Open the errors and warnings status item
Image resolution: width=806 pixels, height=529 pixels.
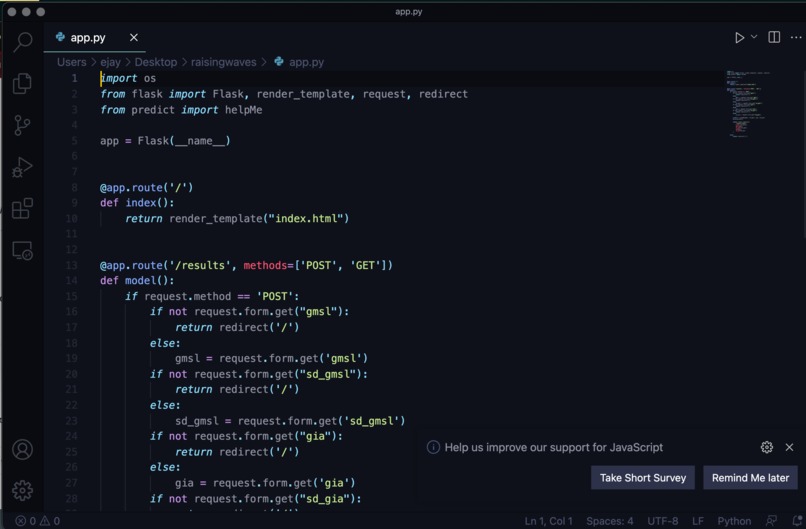(38, 521)
